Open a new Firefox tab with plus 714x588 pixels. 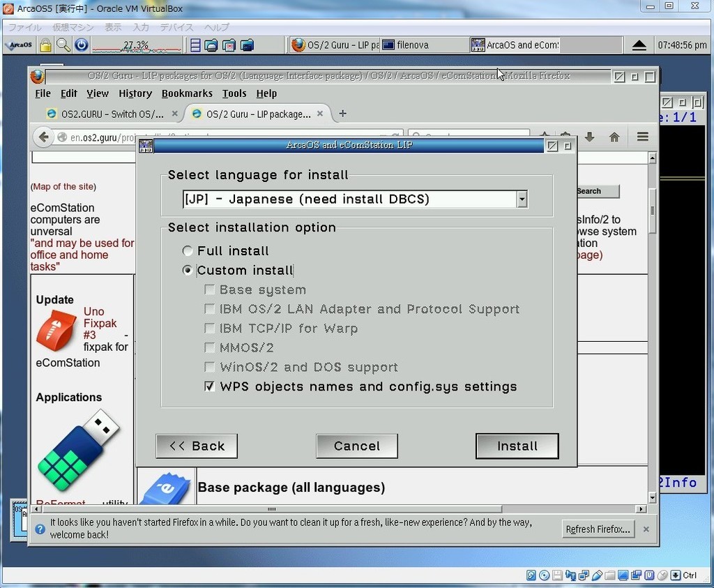tap(343, 114)
